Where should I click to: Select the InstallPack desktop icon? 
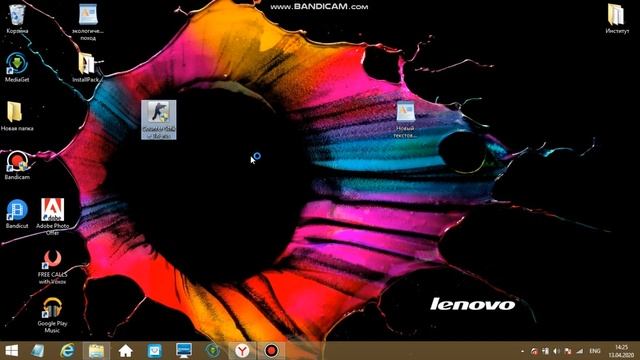coord(87,67)
